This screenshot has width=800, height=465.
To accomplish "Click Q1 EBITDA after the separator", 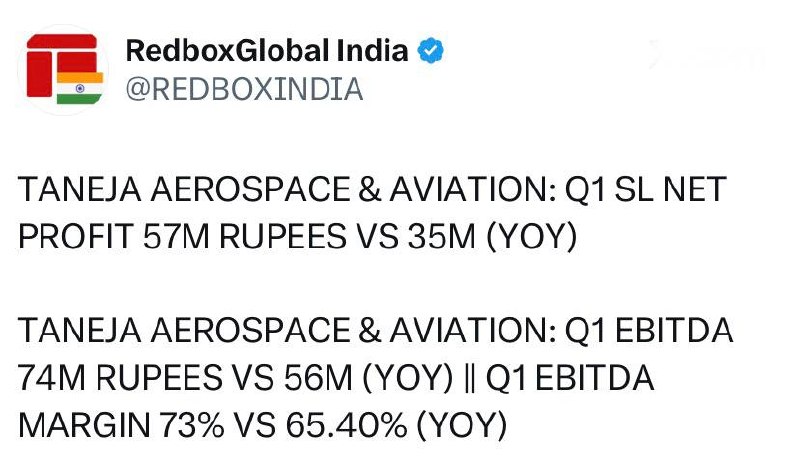I will 569,378.
